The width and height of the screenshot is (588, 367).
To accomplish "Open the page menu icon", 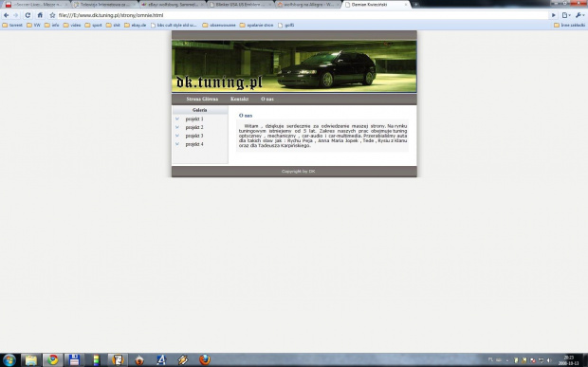I will coord(566,15).
